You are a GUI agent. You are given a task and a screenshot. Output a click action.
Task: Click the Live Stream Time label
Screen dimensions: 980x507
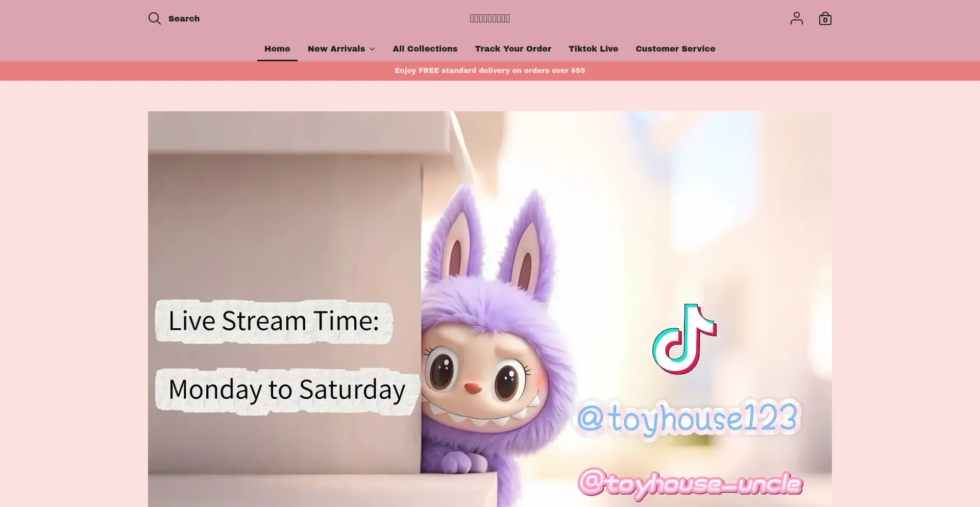coord(274,321)
